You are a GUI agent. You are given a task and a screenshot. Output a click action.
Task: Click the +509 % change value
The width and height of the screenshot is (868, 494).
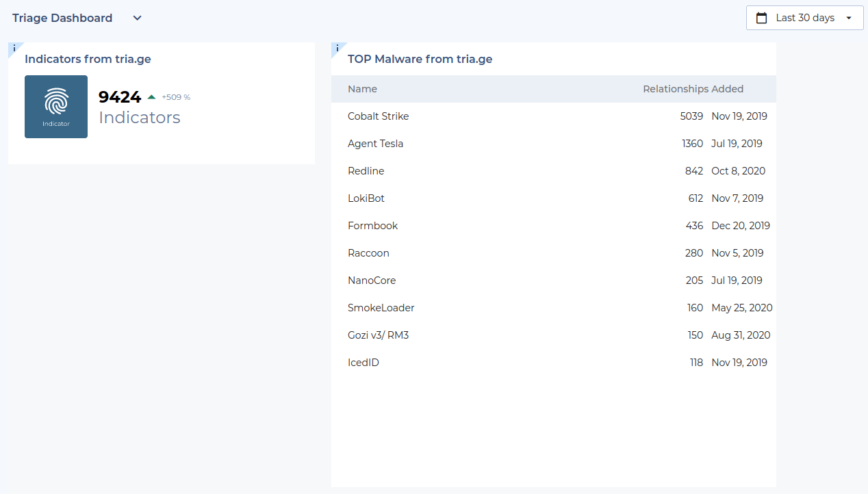176,97
